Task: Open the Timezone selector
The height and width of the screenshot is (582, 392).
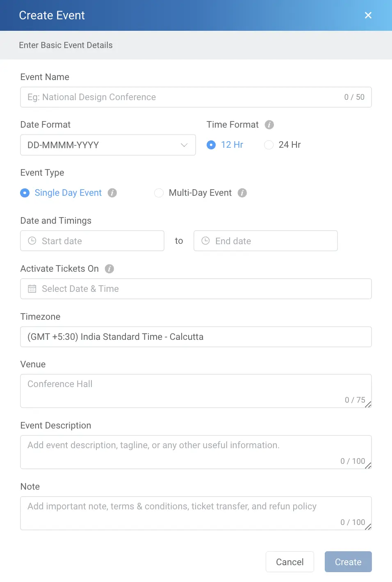Action: tap(196, 337)
